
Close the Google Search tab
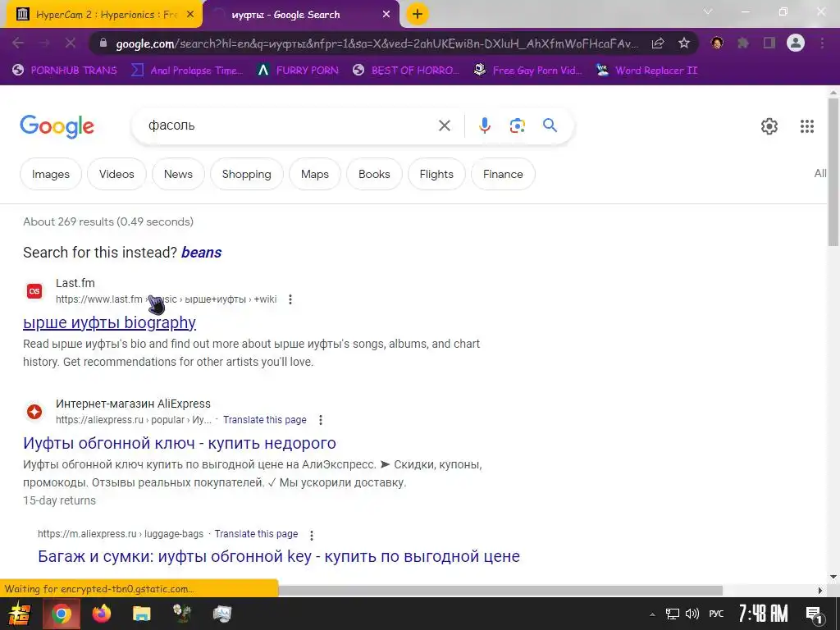pyautogui.click(x=386, y=15)
